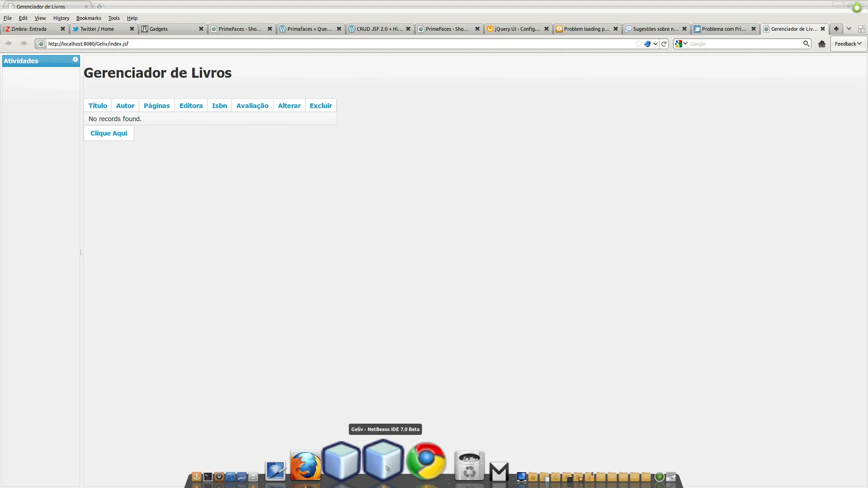Expand the Feedback dropdown
The height and width of the screenshot is (488, 868).
point(848,44)
